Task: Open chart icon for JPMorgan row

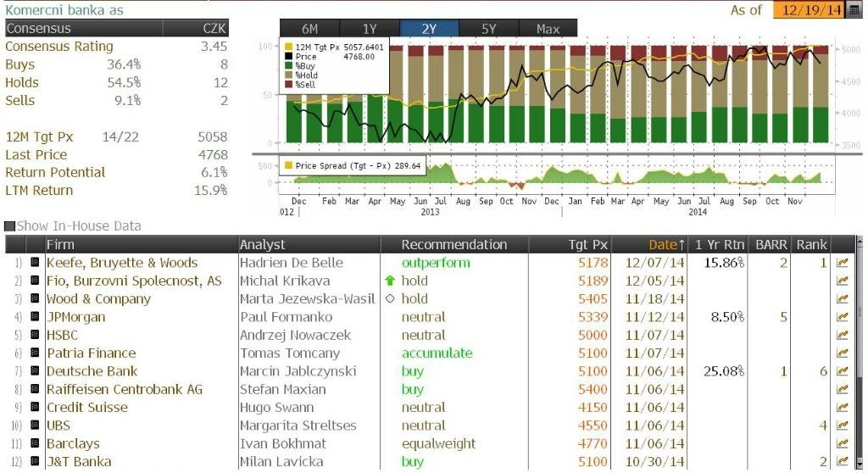Action: tap(842, 317)
